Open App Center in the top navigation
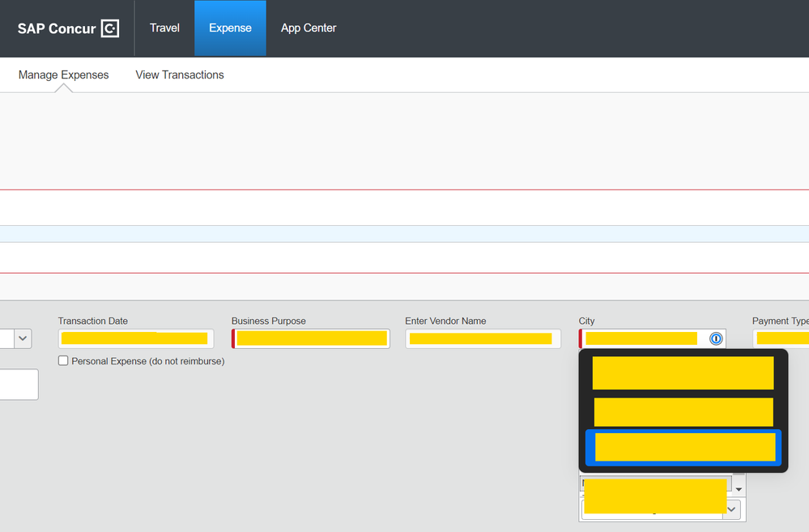The height and width of the screenshot is (532, 809). 308,28
